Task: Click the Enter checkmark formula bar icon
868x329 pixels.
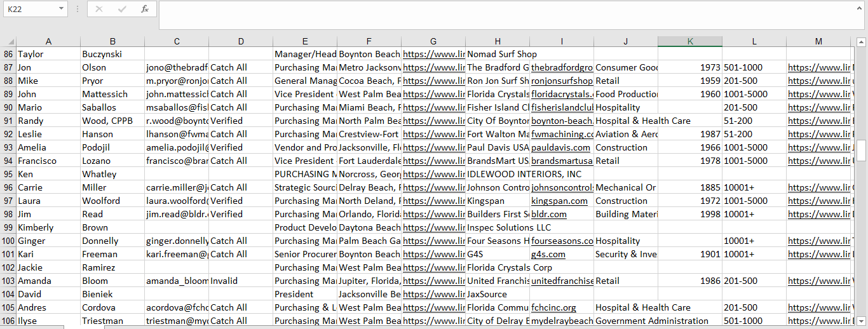Action: [122, 9]
